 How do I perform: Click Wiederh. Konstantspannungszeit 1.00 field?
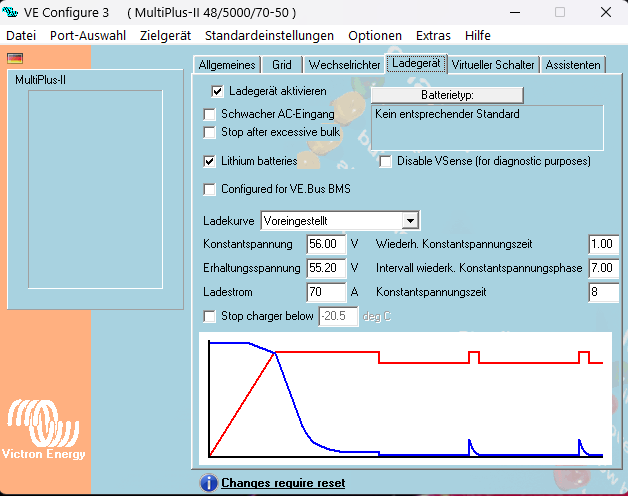tap(604, 244)
